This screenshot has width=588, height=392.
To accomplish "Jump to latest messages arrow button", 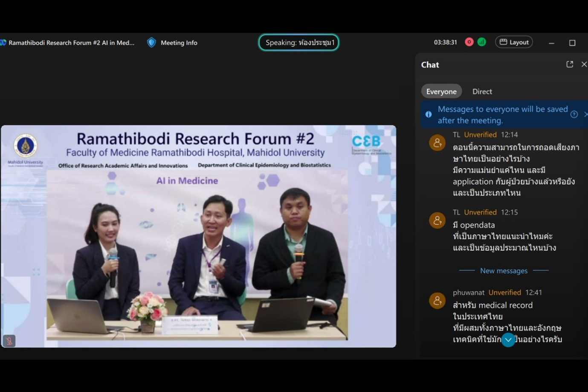I will click(x=508, y=340).
